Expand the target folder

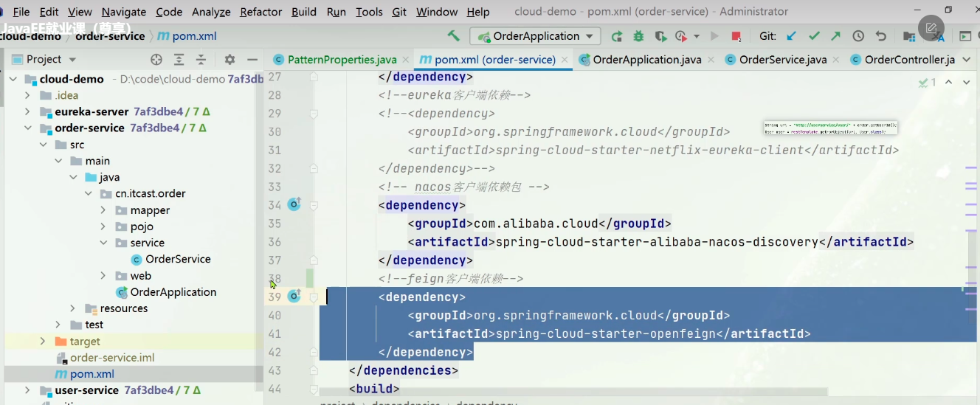43,342
